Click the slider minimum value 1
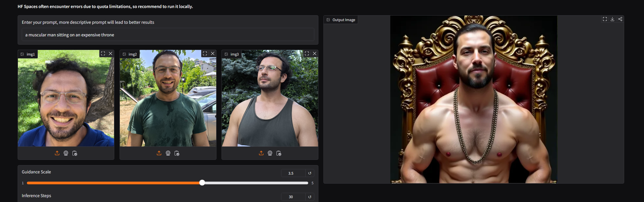644x202 pixels. (x=23, y=183)
